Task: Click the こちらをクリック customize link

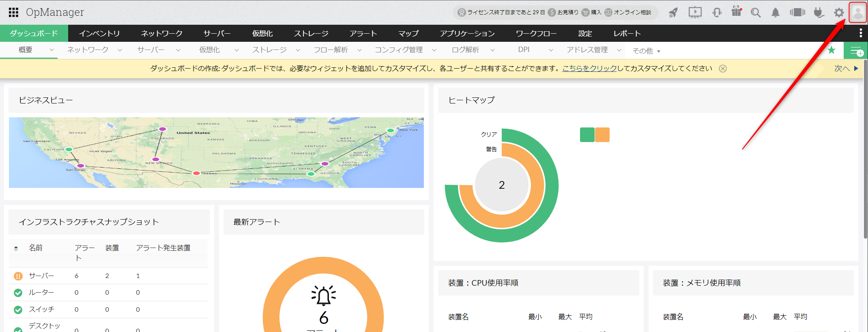Action: coord(589,68)
